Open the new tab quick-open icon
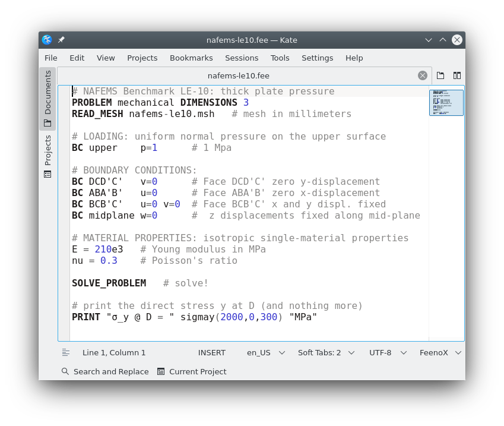The image size is (504, 426). click(440, 75)
